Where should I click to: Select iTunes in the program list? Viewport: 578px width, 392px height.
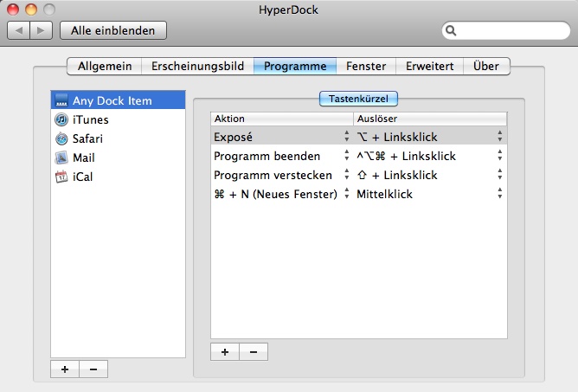(118, 119)
